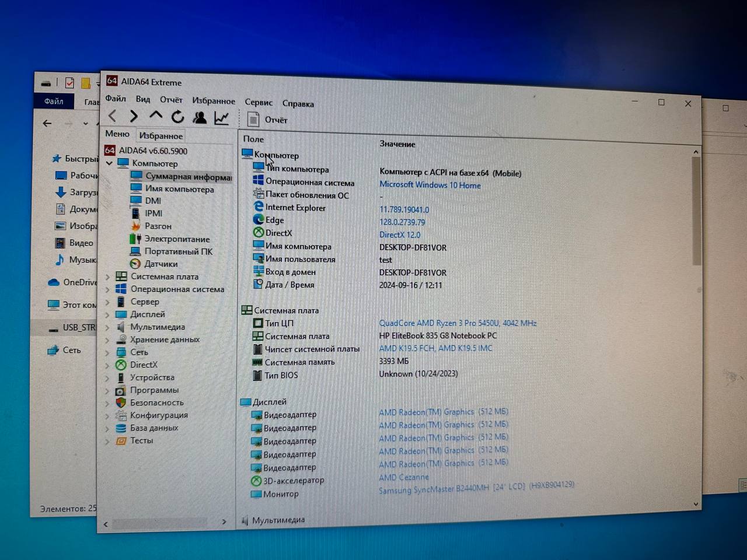
Task: Expand the Операционная система tree node
Action: pyautogui.click(x=107, y=289)
